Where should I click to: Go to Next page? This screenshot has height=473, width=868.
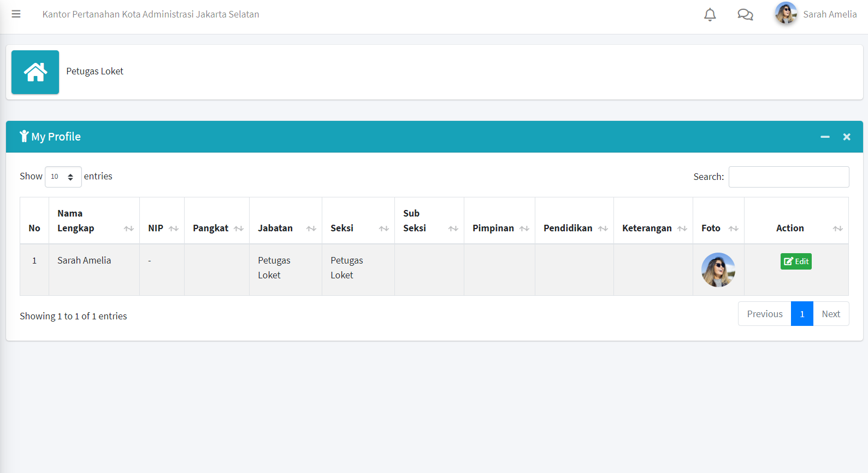tap(830, 314)
